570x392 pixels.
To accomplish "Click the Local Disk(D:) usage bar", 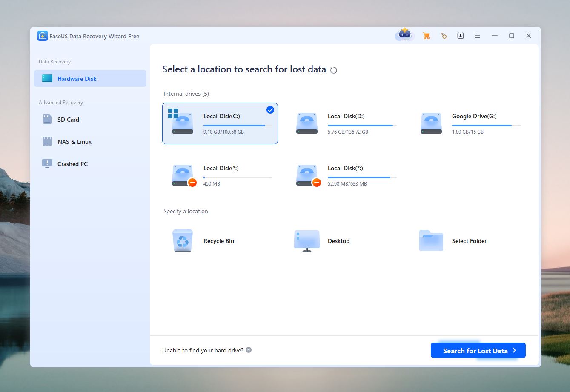I will (362, 126).
